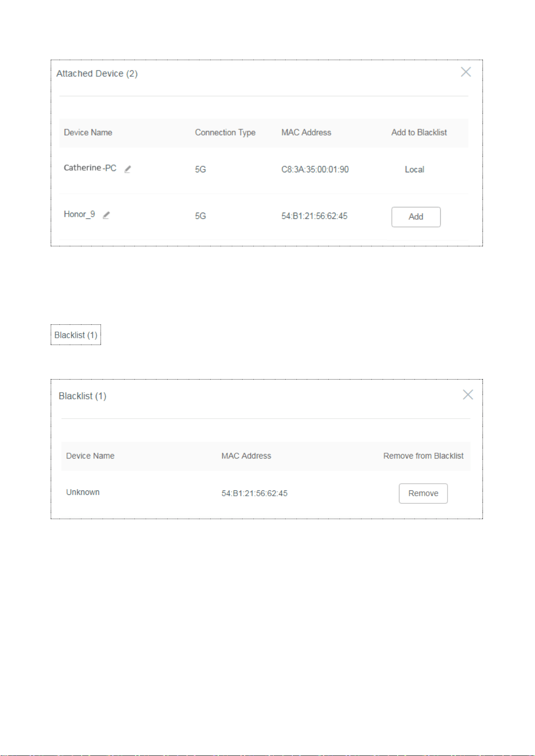Close the Attached Device dialog
The height and width of the screenshot is (756, 535).
466,72
